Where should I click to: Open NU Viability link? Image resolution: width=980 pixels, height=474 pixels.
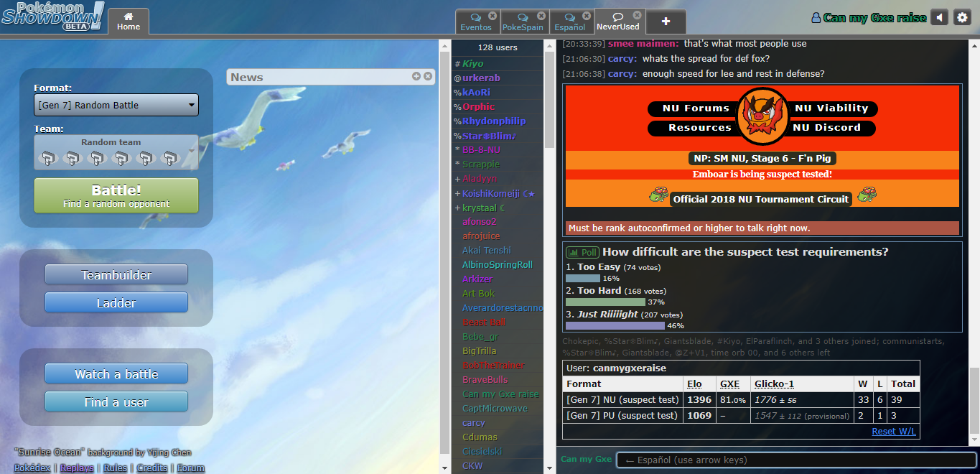click(831, 108)
